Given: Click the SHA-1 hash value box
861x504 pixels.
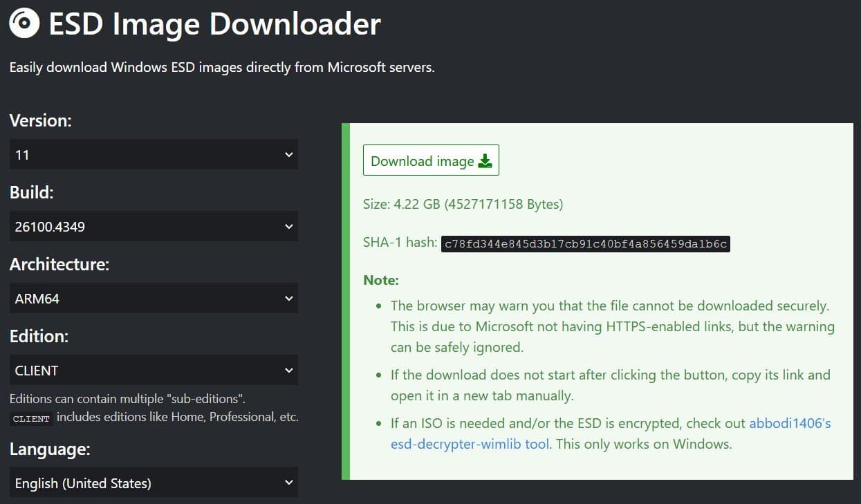Looking at the screenshot, I should coord(585,243).
